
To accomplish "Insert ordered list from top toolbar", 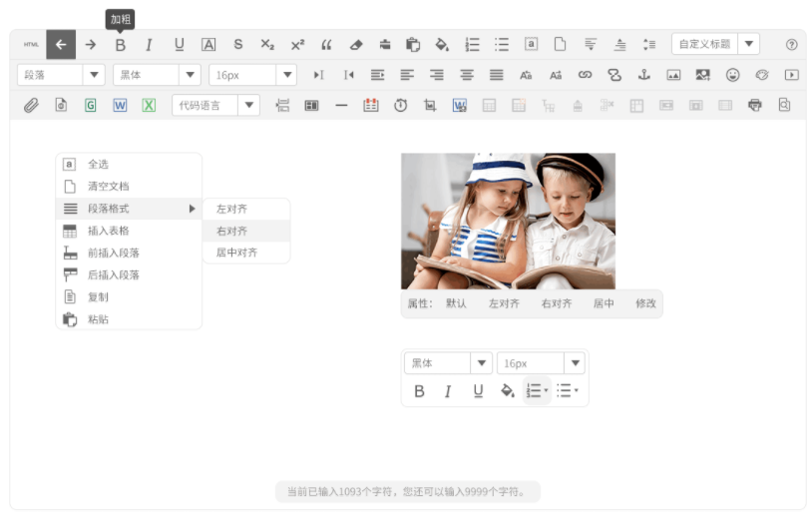I will point(472,45).
